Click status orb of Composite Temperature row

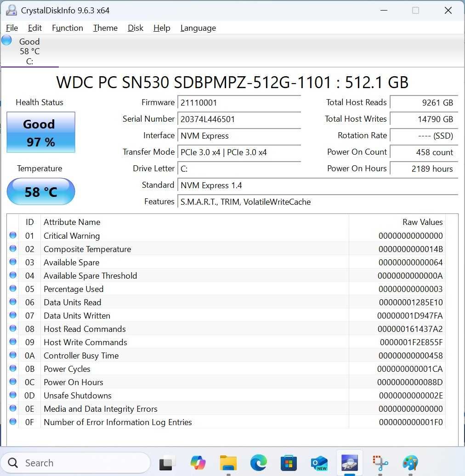click(13, 249)
